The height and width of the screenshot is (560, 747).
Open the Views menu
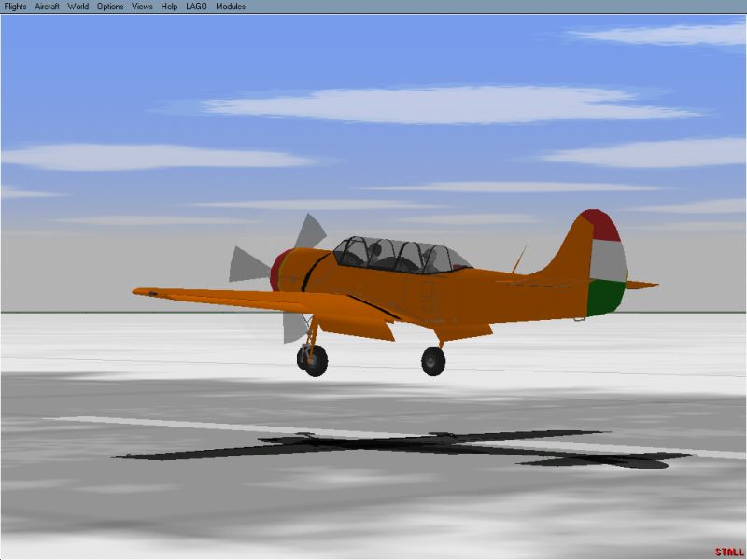coord(142,7)
